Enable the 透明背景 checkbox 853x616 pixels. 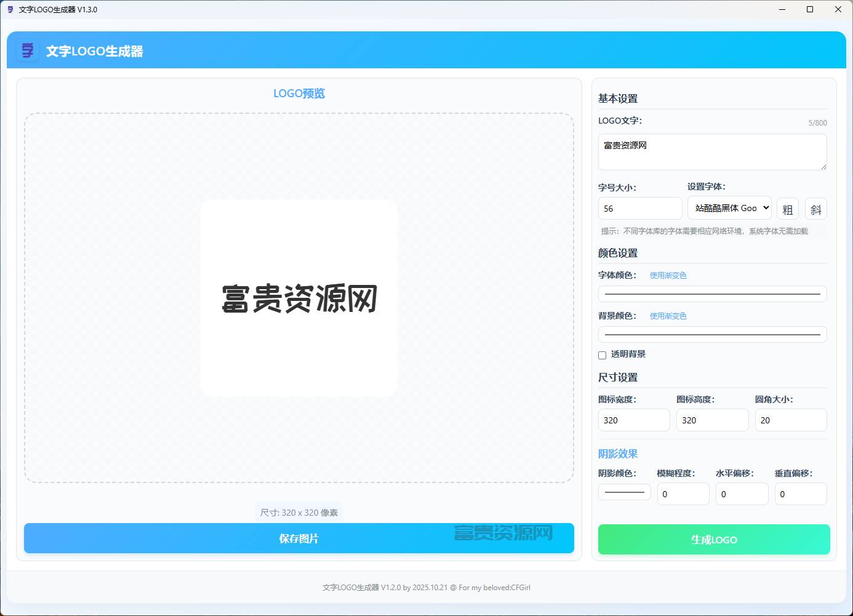603,355
